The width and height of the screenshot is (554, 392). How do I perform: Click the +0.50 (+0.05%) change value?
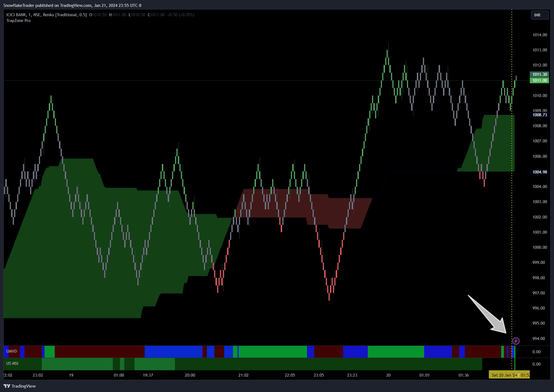[181, 15]
